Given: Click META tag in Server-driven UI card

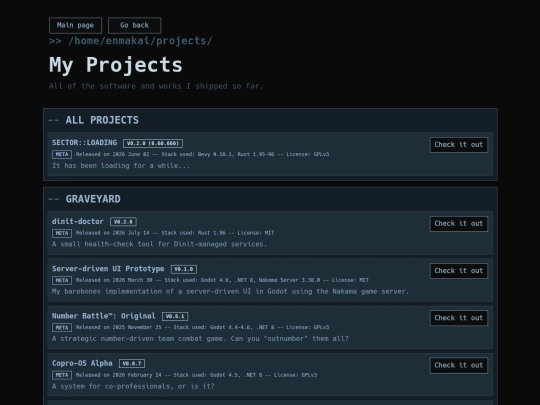Looking at the screenshot, I should [x=62, y=280].
